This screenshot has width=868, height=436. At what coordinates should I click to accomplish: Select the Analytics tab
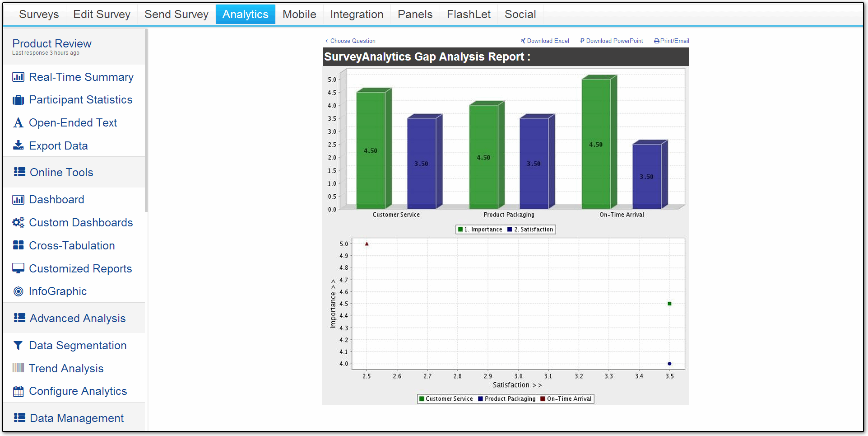245,14
